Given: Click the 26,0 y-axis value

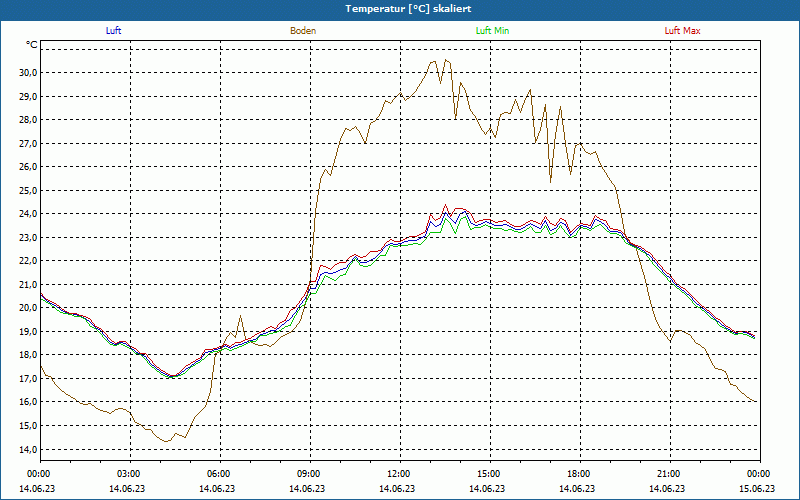Looking at the screenshot, I should tap(29, 166).
